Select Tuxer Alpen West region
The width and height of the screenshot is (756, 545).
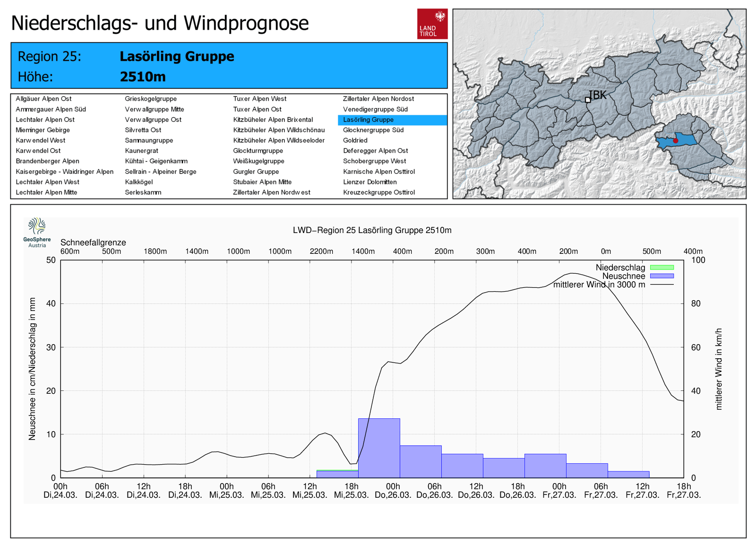tap(259, 99)
